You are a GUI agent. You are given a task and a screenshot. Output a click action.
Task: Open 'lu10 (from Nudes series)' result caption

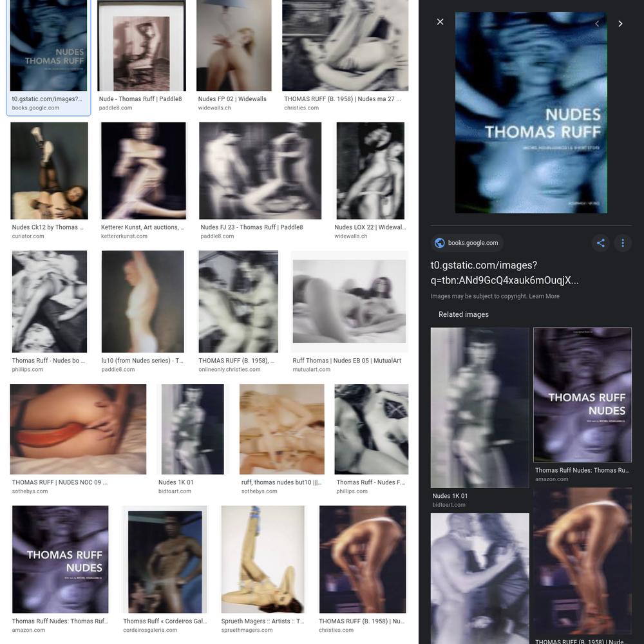coord(142,360)
